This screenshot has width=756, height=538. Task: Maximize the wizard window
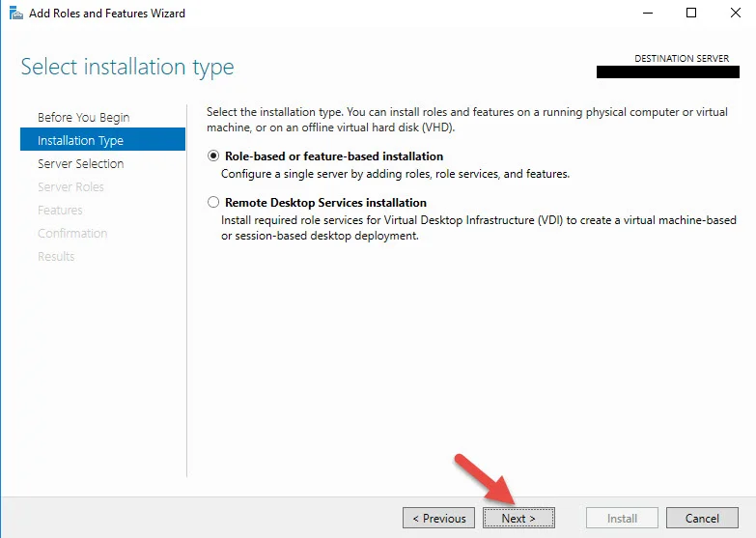pyautogui.click(x=691, y=13)
